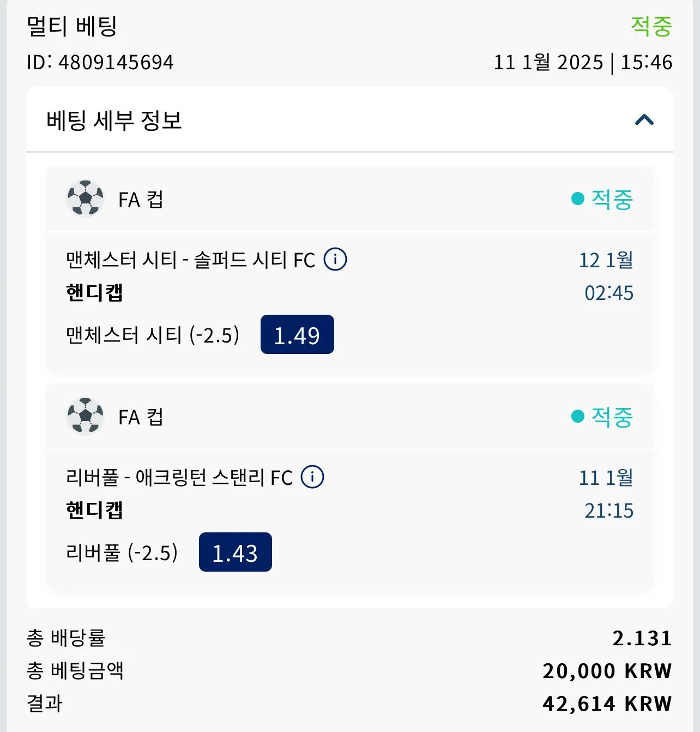Viewport: 700px width, 732px height.
Task: Click the second FA 컵 league label
Action: (141, 417)
